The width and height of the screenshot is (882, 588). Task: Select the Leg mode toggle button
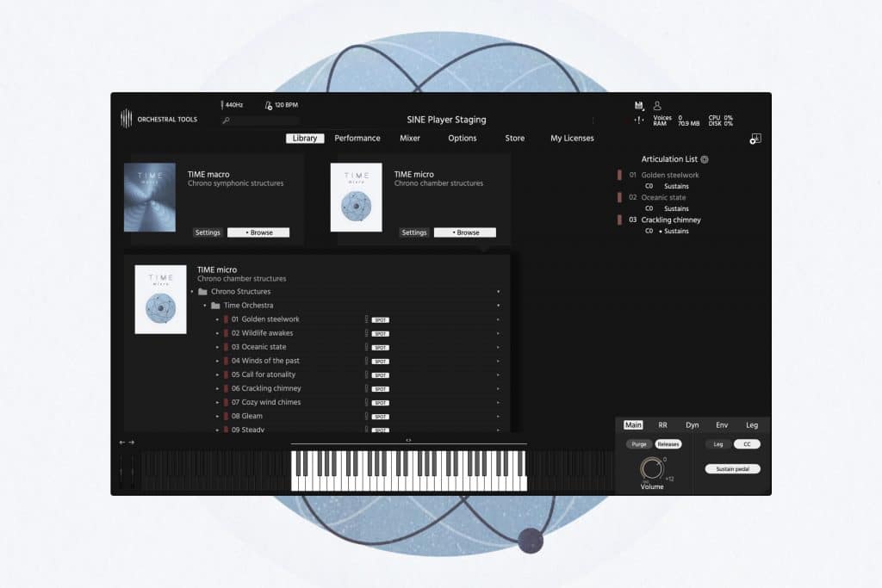(x=718, y=444)
